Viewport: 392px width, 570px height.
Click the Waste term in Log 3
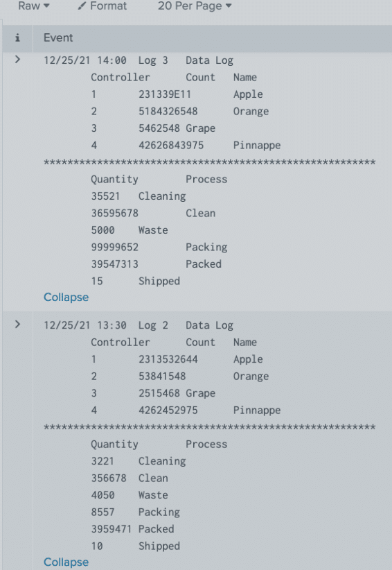pyautogui.click(x=153, y=230)
